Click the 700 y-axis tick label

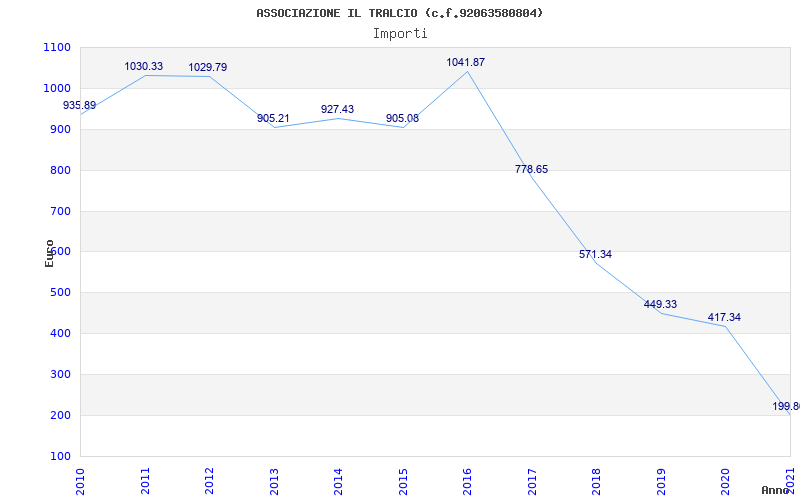coord(60,211)
